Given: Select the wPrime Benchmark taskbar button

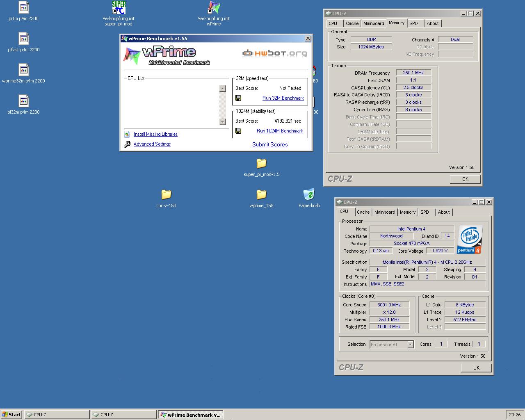Looking at the screenshot, I should pos(190,415).
